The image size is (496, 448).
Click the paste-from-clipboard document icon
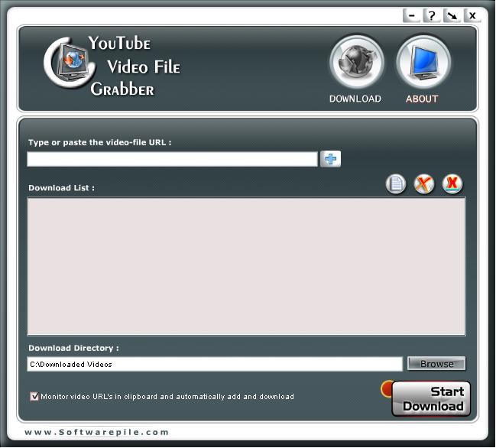coord(396,183)
